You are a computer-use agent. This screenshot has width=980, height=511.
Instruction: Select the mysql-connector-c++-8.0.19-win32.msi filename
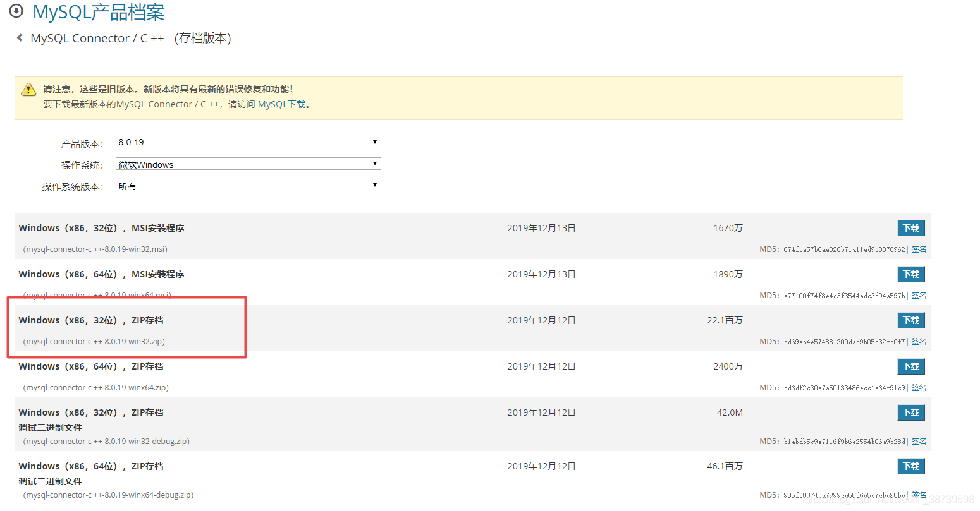(95, 249)
